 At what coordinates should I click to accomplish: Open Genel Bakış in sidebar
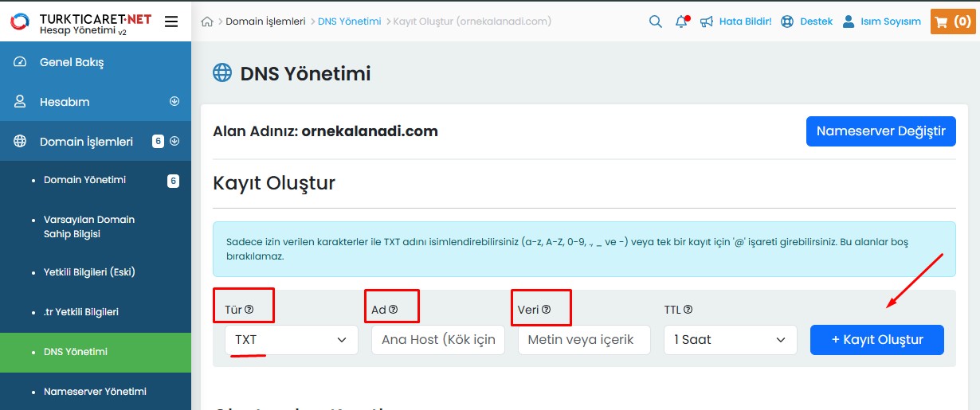[x=72, y=62]
